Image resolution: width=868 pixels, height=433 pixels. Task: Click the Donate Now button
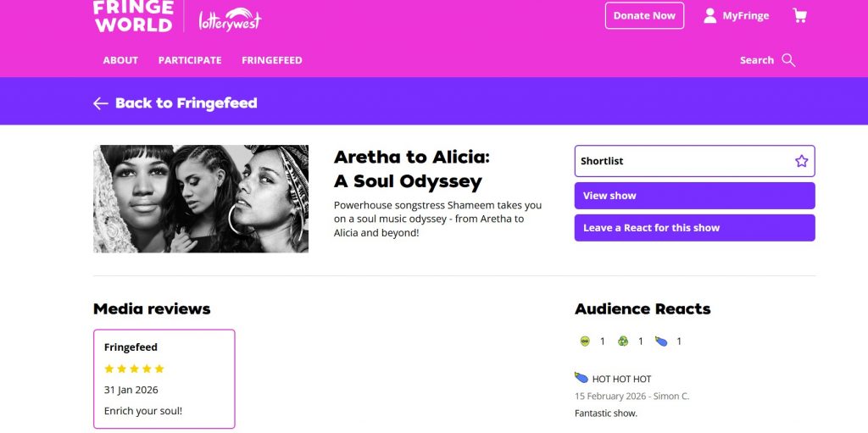(644, 15)
